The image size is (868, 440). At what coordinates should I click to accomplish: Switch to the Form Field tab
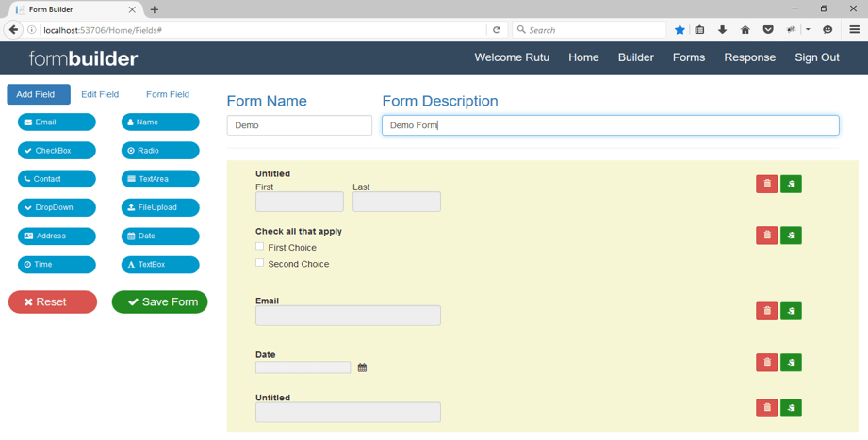coord(168,94)
